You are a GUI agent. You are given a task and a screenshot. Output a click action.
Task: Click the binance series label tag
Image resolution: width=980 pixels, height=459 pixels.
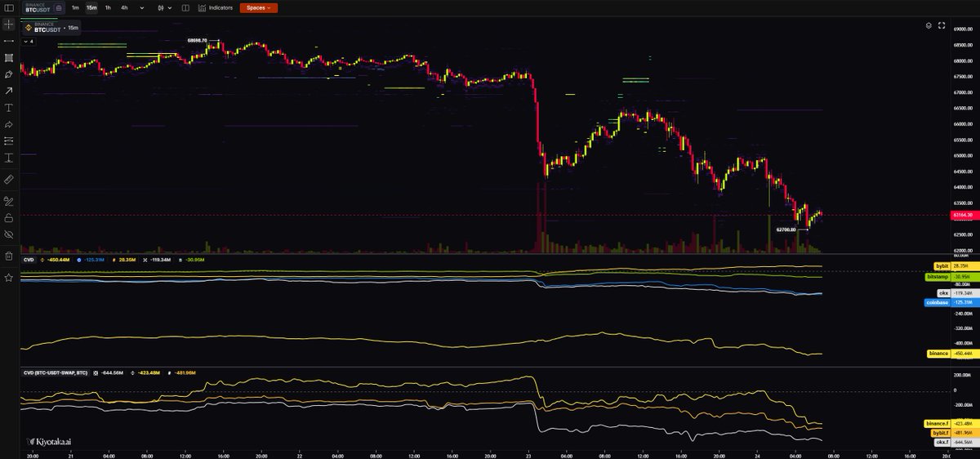[938, 354]
